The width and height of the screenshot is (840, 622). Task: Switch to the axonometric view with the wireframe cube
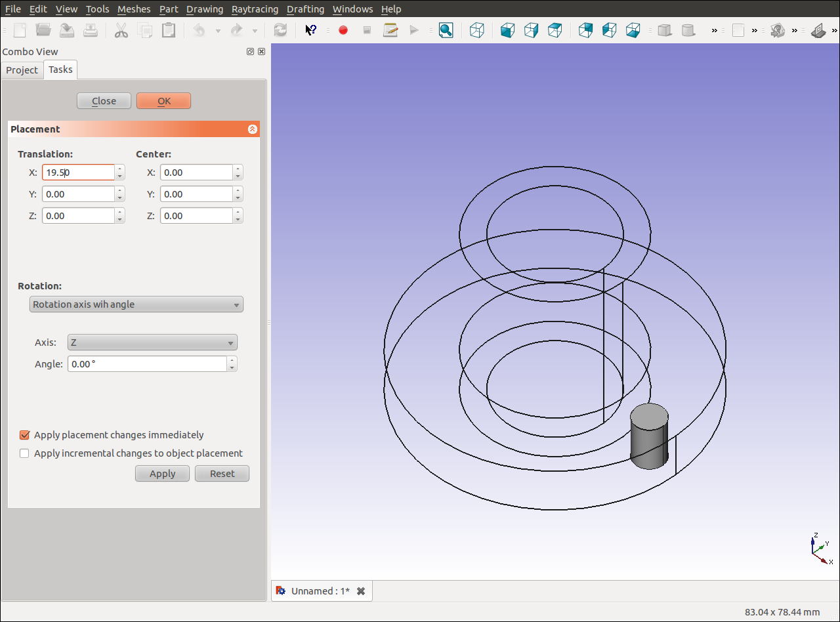(x=477, y=30)
